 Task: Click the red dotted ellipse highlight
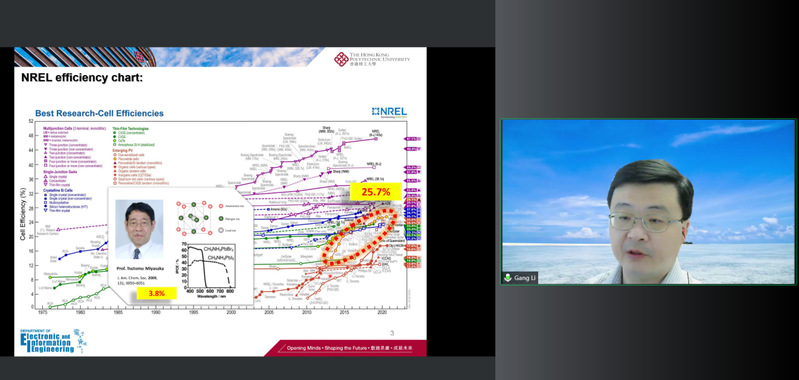tap(359, 236)
